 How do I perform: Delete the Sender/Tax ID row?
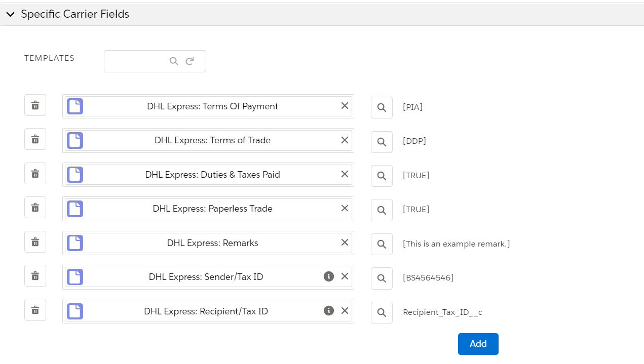click(x=35, y=276)
